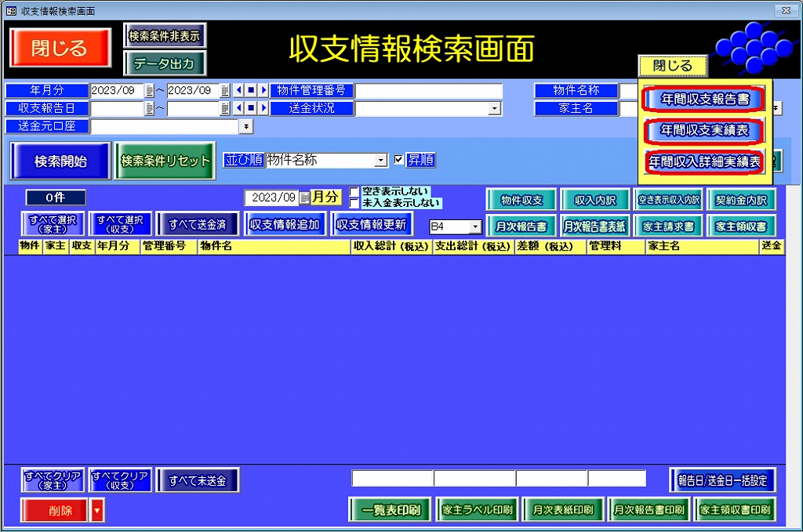The height and width of the screenshot is (532, 803).
Task: Open calendar picker for 収支報告日 end date
Action: pos(225,108)
